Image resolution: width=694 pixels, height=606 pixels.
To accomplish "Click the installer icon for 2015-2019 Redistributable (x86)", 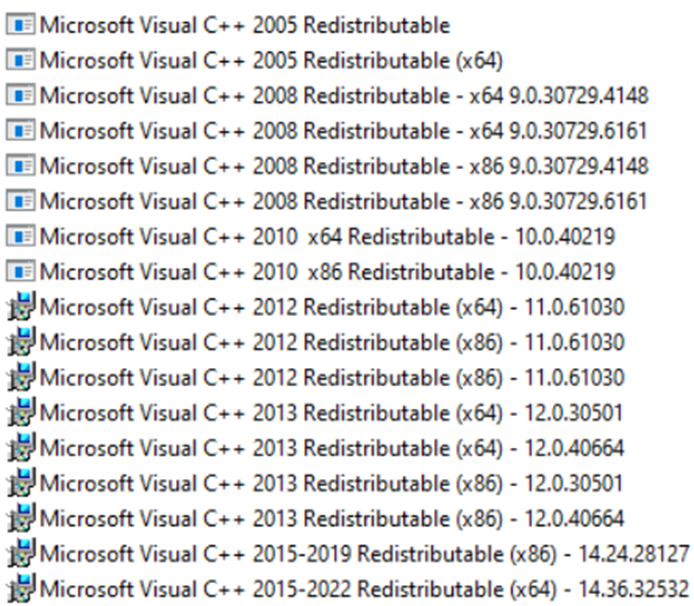I will [20, 553].
